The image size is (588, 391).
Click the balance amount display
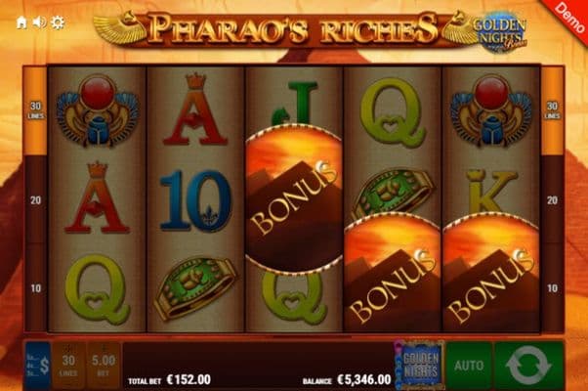pos(364,379)
